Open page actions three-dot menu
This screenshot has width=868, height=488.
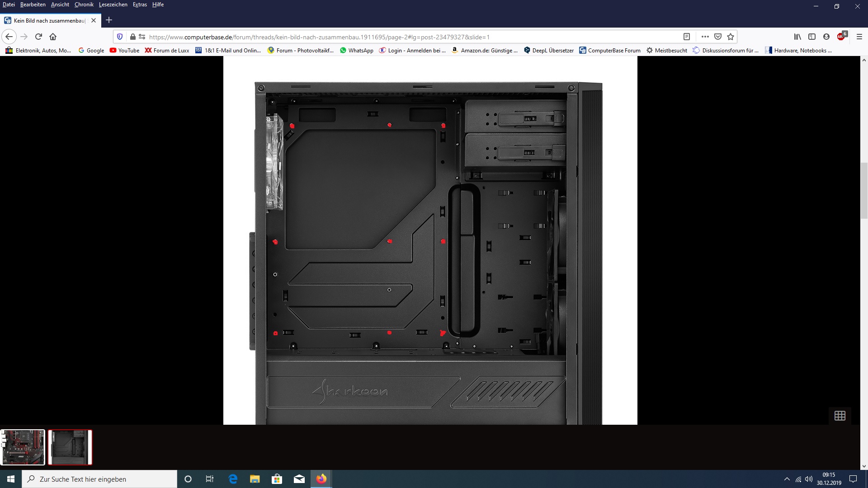(x=705, y=37)
